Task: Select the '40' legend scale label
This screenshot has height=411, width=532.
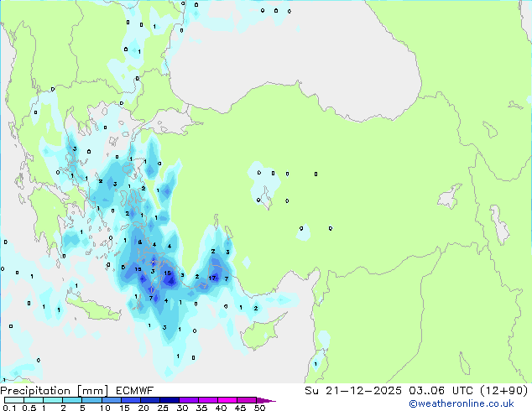Action: [x=221, y=408]
